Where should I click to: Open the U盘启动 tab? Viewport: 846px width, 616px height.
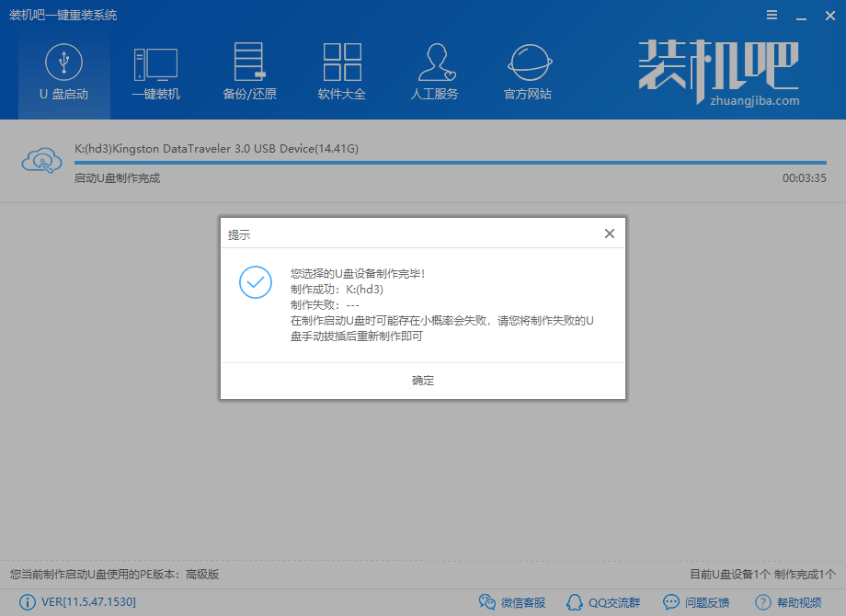(63, 74)
